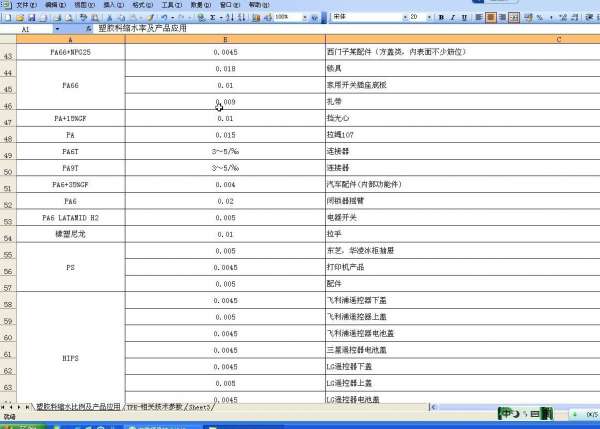Click the Currency Style icon
Screen dimensions: 600x429
click(528, 17)
